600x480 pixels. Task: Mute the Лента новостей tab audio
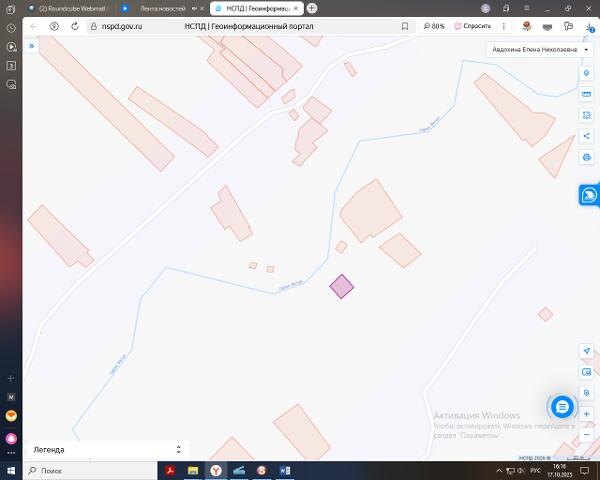pos(194,8)
